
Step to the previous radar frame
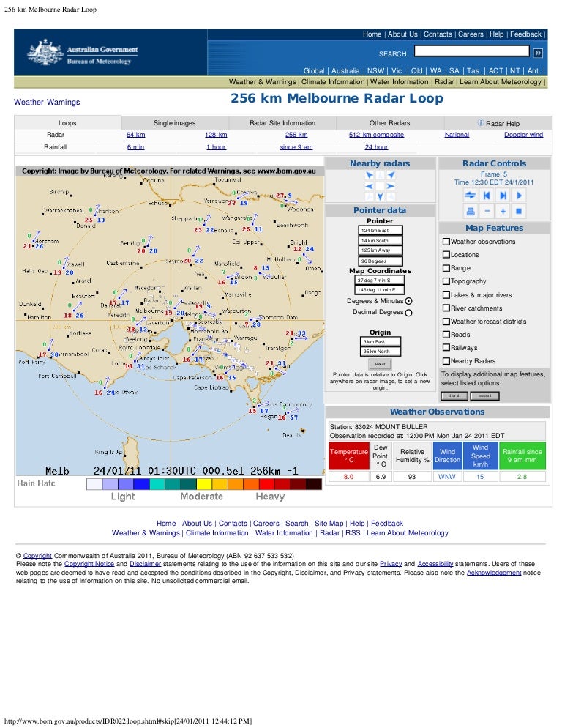pyautogui.click(x=487, y=196)
